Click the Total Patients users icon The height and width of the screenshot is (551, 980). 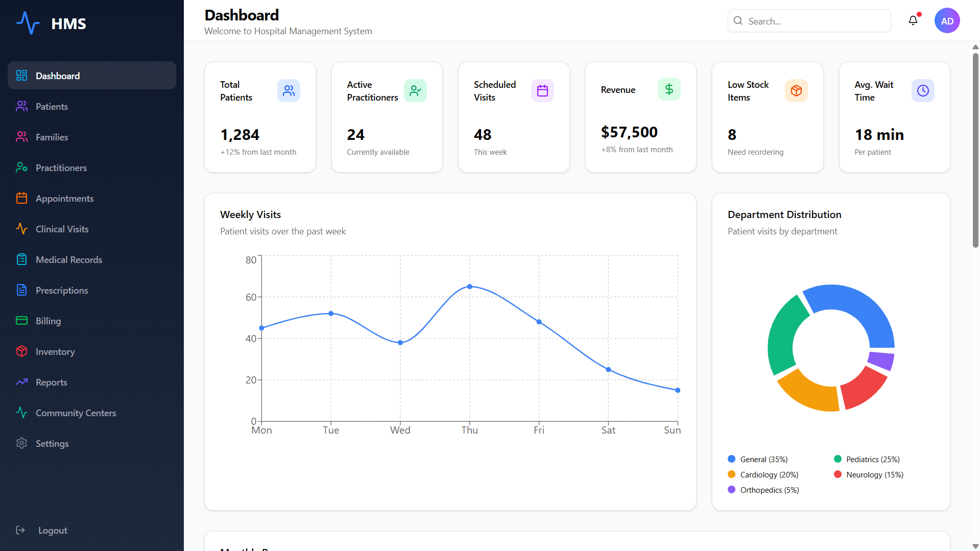(289, 90)
